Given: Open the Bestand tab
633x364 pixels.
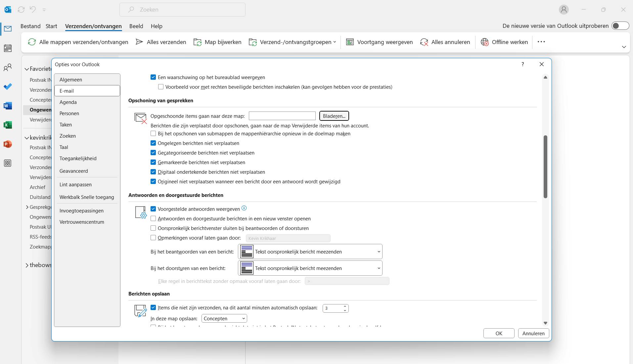Looking at the screenshot, I should pyautogui.click(x=30, y=26).
